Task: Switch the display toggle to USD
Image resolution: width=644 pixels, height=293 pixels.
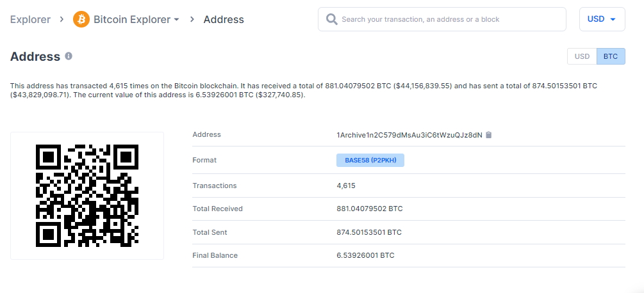Action: [x=582, y=56]
